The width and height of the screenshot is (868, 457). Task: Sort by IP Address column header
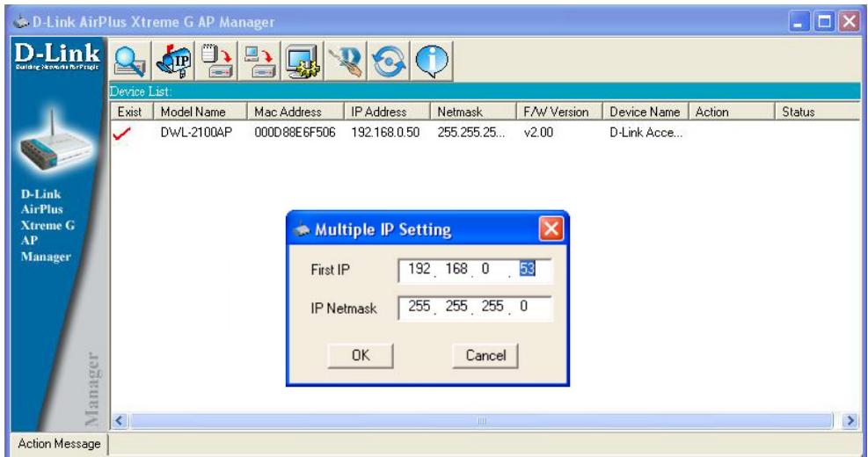(387, 112)
